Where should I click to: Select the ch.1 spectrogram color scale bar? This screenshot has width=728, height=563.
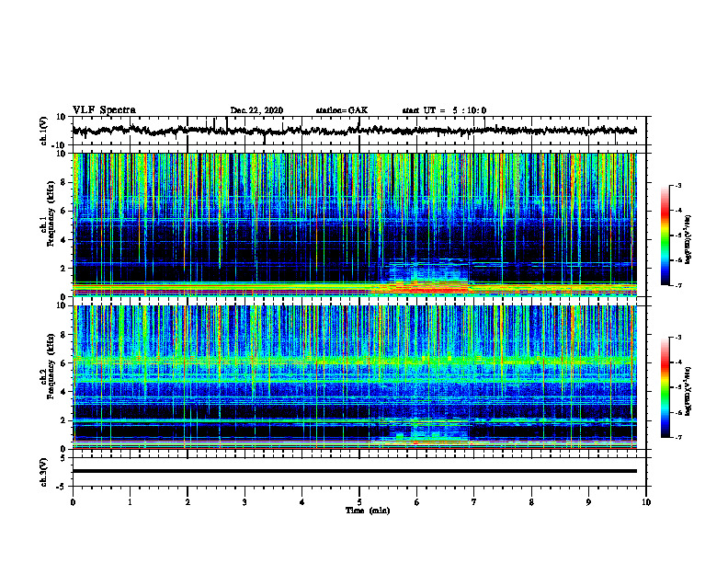pyautogui.click(x=665, y=236)
